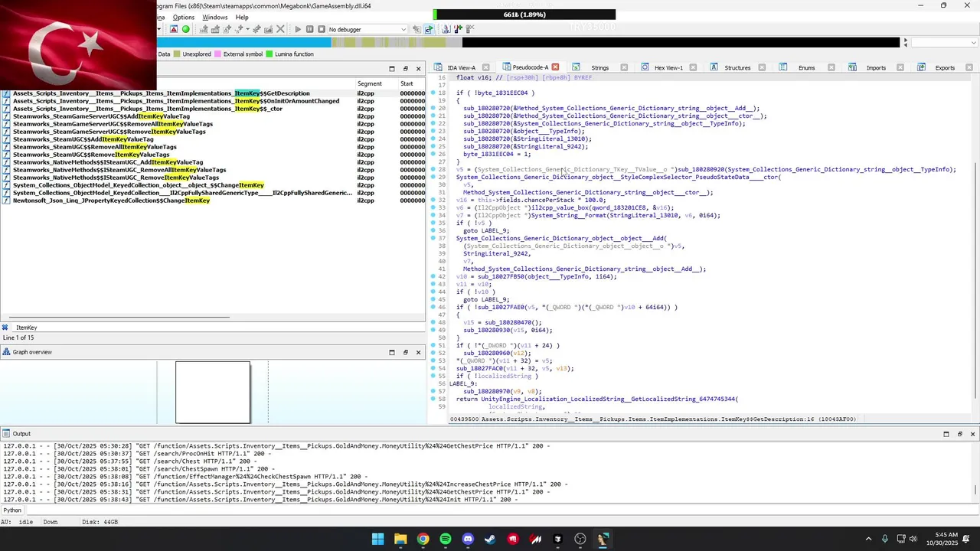Click the highlighted refresh toolbar icon
Image resolution: width=980 pixels, height=551 pixels.
[x=429, y=29]
